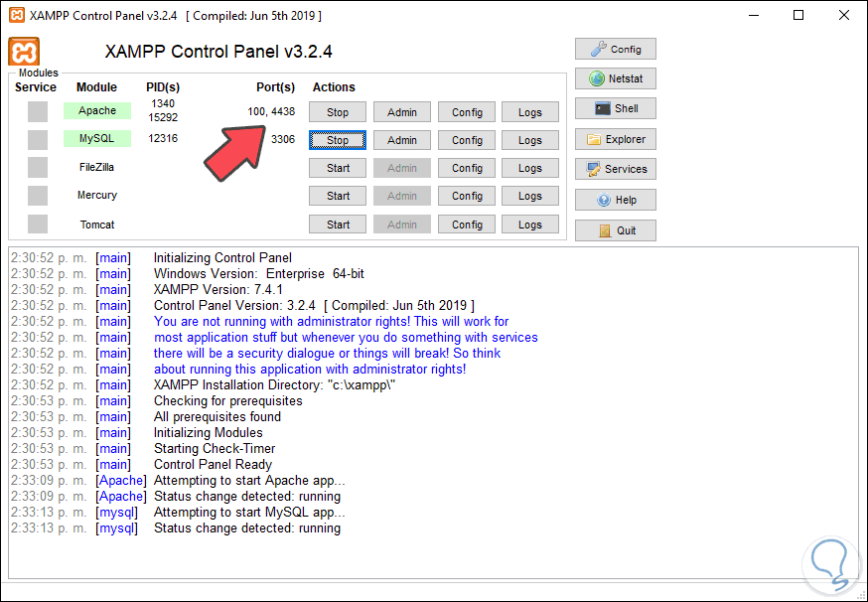Click Apache PID "15292"

click(x=163, y=117)
